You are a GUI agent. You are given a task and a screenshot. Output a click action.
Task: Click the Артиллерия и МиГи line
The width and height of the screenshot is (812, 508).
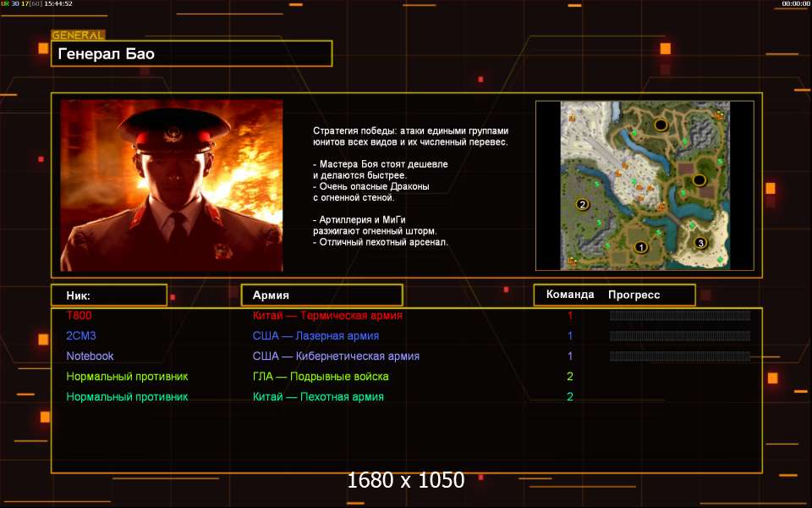point(359,220)
